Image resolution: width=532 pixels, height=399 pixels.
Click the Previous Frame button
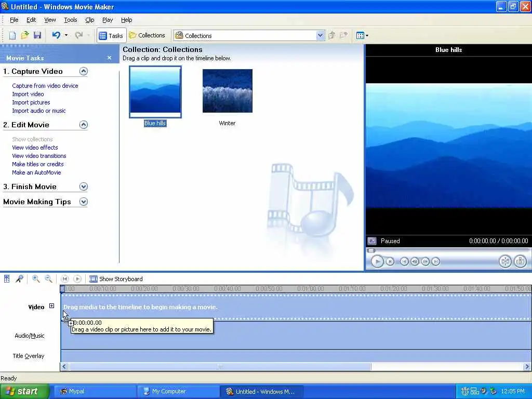tap(415, 262)
